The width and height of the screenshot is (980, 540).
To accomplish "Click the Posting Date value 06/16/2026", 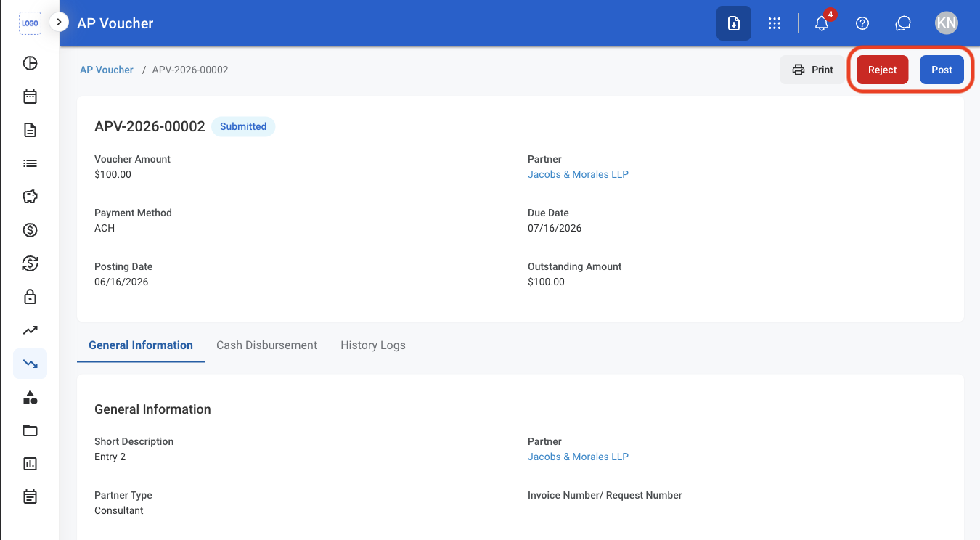I will click(121, 282).
